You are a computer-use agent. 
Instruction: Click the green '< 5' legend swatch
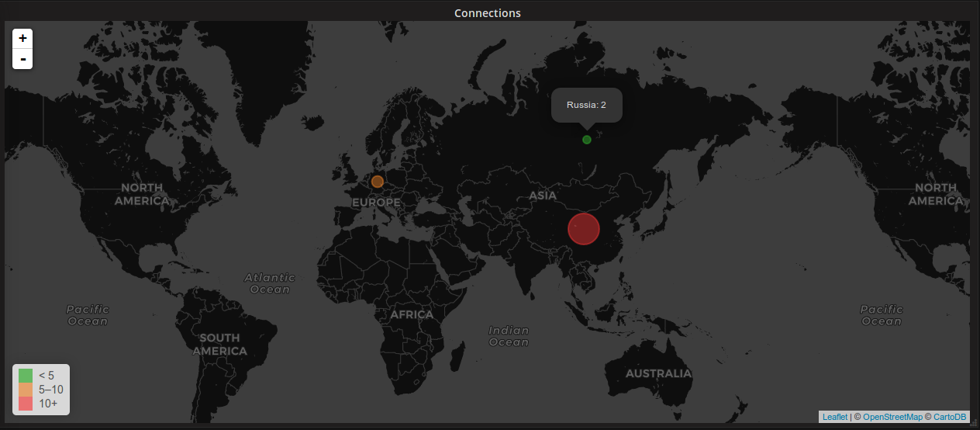click(x=25, y=376)
